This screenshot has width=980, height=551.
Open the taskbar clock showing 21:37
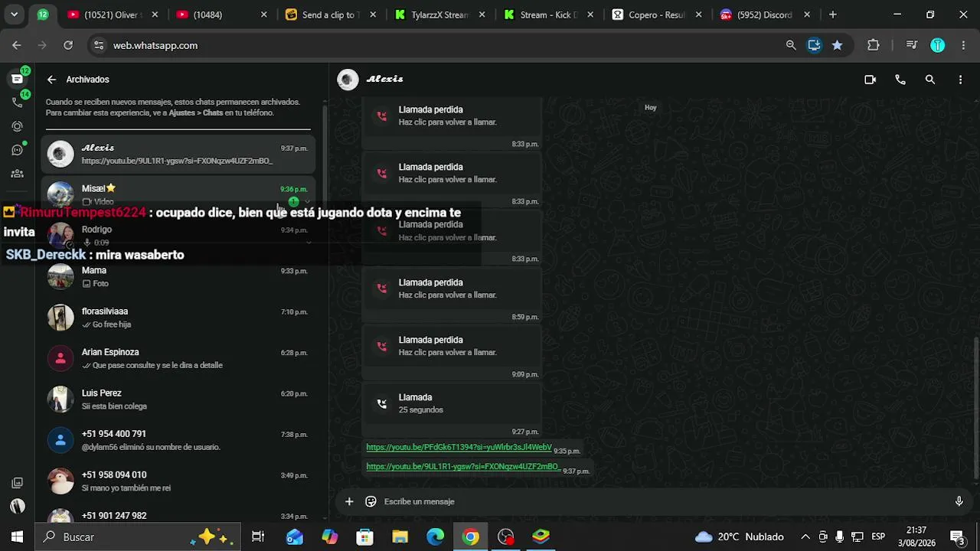tap(916, 536)
